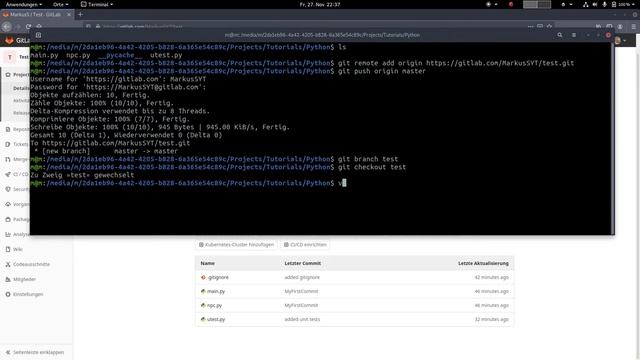Open the npc.py file
The image size is (640, 360).
pyautogui.click(x=214, y=305)
